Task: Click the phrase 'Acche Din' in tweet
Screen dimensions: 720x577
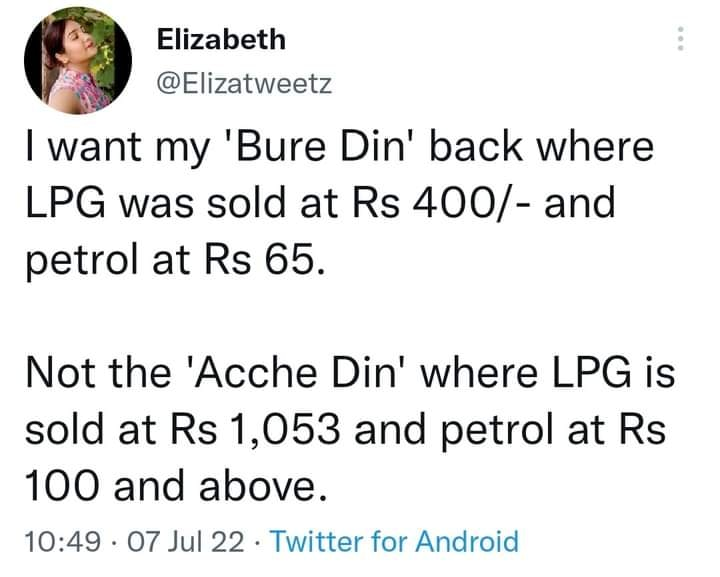Action: pos(298,373)
